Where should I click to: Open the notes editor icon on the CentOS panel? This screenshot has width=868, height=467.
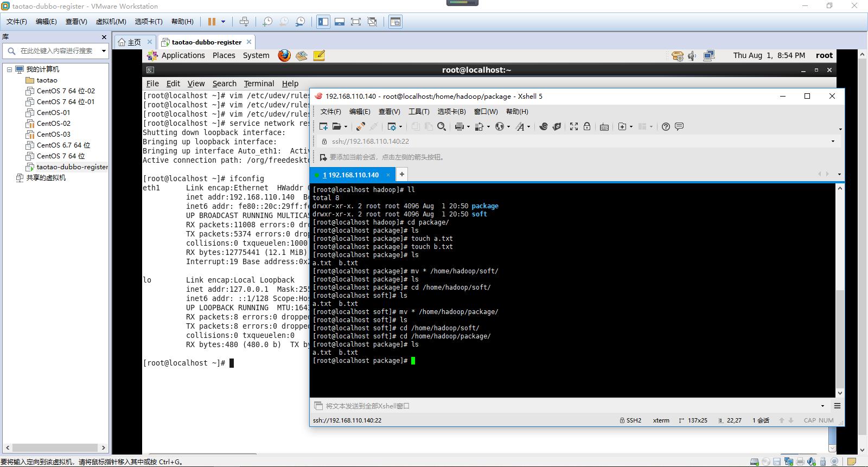coord(319,55)
